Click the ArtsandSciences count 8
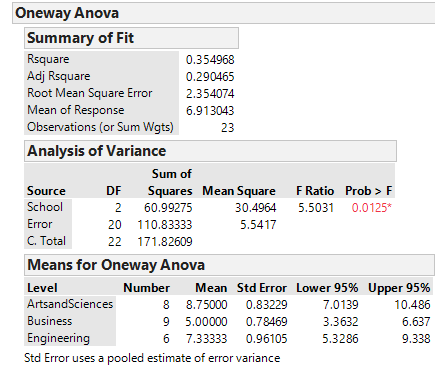This screenshot has height=367, width=435. click(166, 305)
